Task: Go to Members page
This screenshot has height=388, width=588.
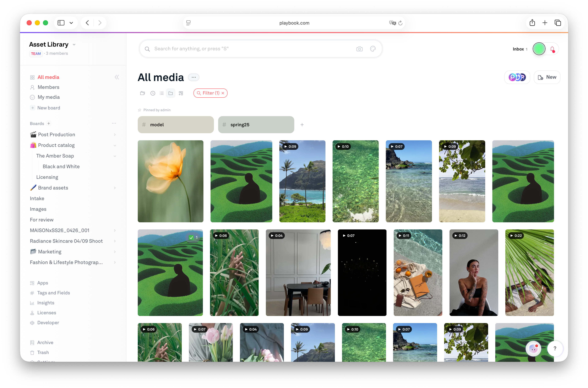Action: [x=49, y=87]
